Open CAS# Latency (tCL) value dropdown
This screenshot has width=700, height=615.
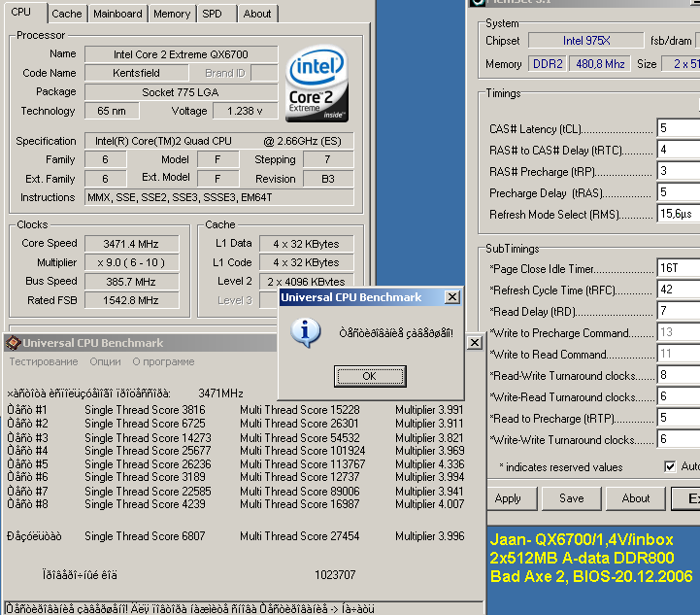click(679, 128)
